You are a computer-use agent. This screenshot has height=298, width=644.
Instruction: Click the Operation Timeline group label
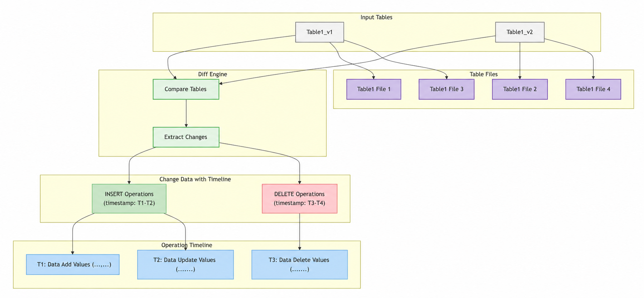187,245
